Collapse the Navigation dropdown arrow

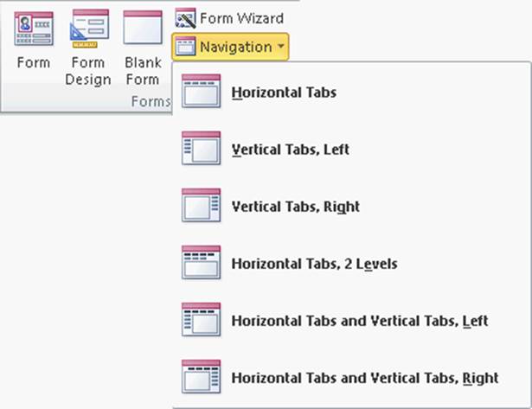coord(280,47)
